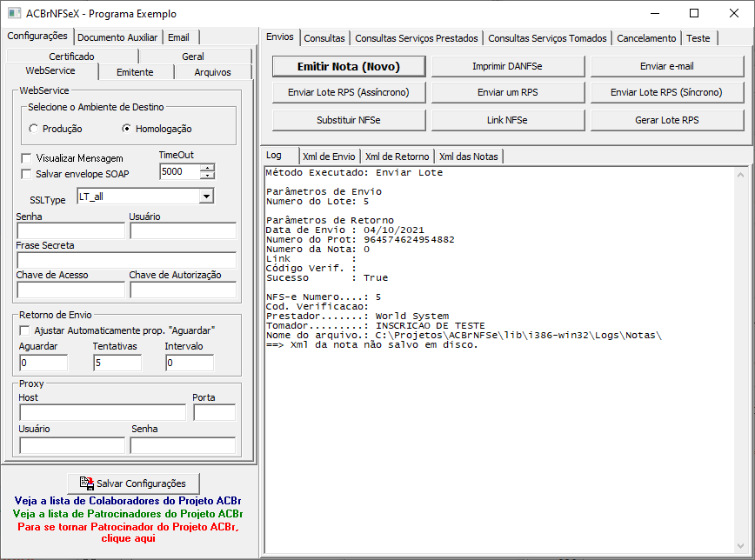Click the 'Numero do Prot' log line
755x560 pixels.
[360, 239]
